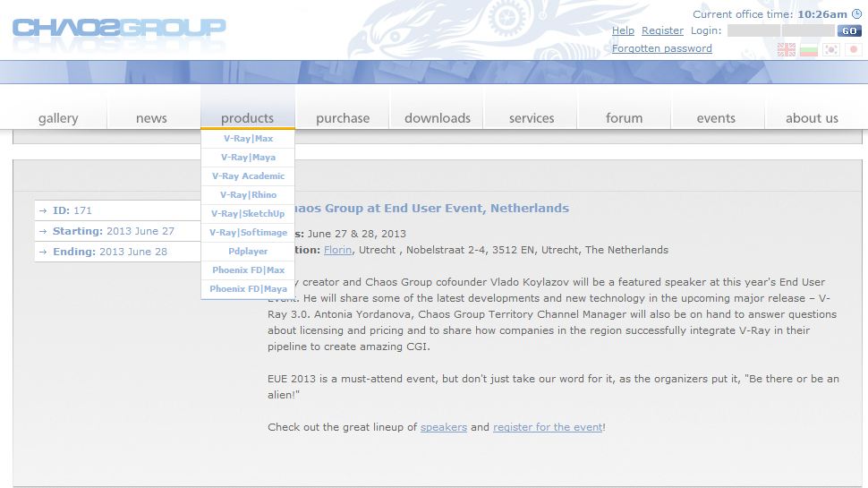Open the speakers link

pos(444,427)
